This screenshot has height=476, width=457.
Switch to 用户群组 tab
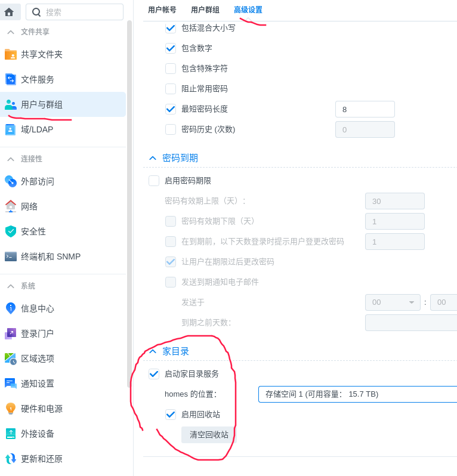click(205, 10)
